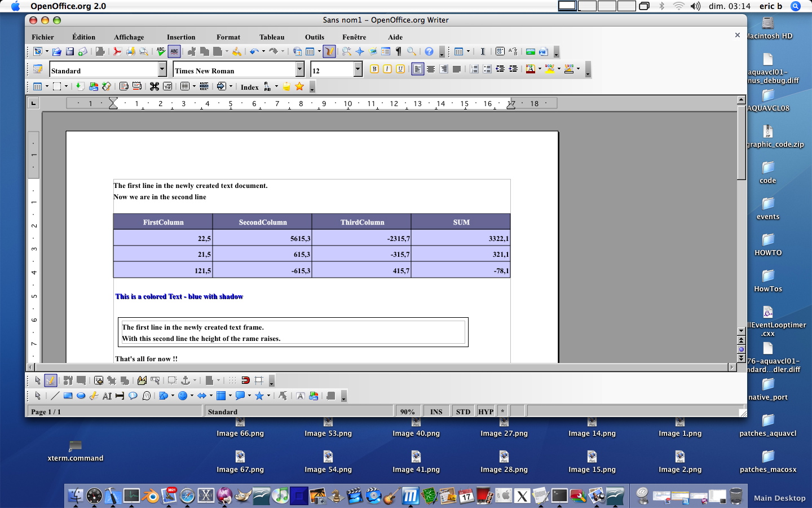
Task: Open font color dropdown arrow
Action: pyautogui.click(x=540, y=69)
